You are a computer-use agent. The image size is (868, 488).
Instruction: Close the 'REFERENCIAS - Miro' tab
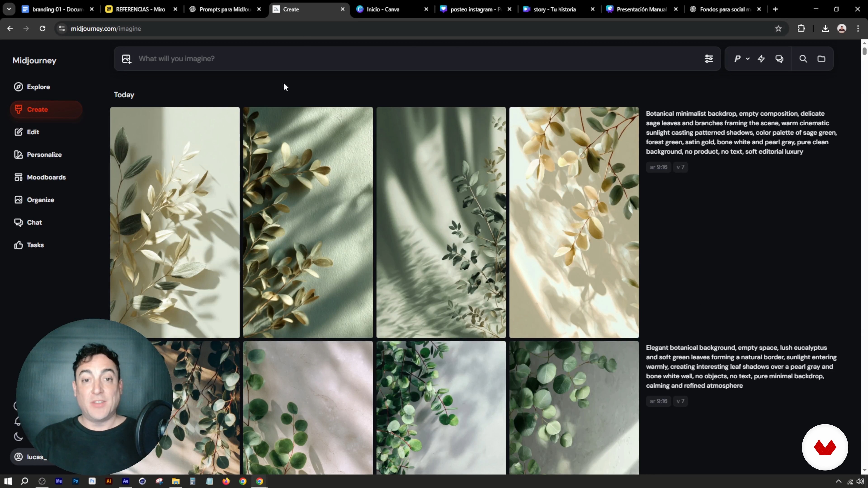coord(175,9)
